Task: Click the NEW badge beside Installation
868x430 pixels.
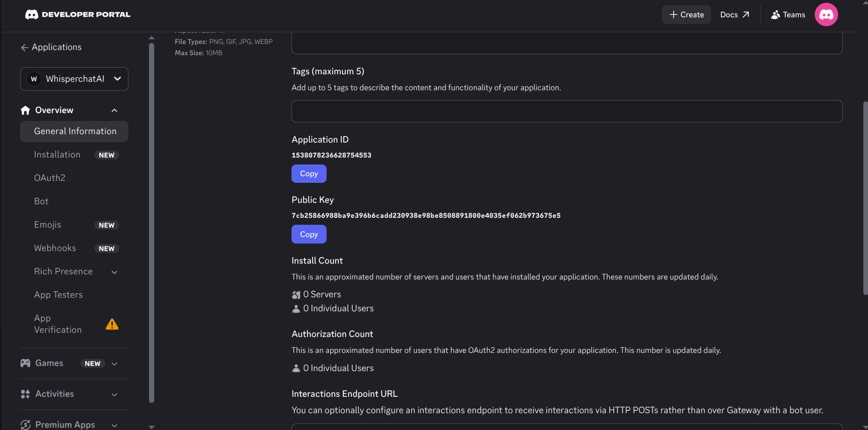Action: pyautogui.click(x=107, y=155)
